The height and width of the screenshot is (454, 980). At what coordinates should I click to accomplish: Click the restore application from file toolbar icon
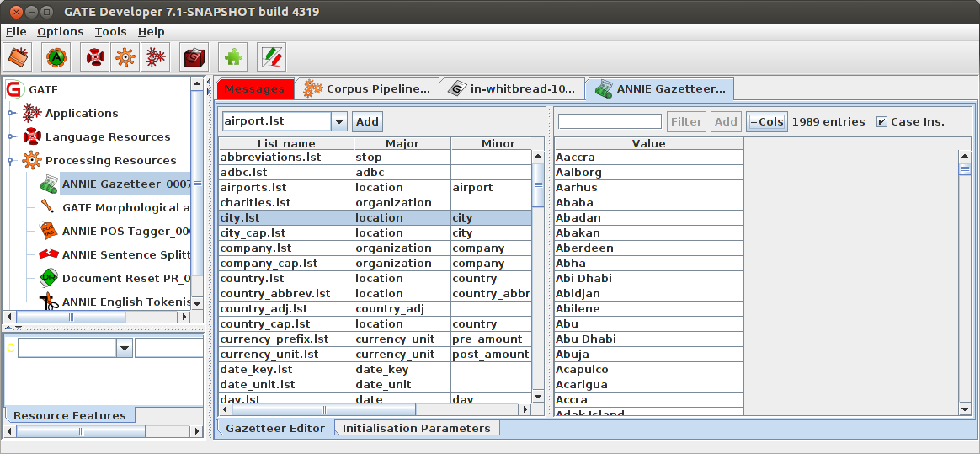(19, 57)
